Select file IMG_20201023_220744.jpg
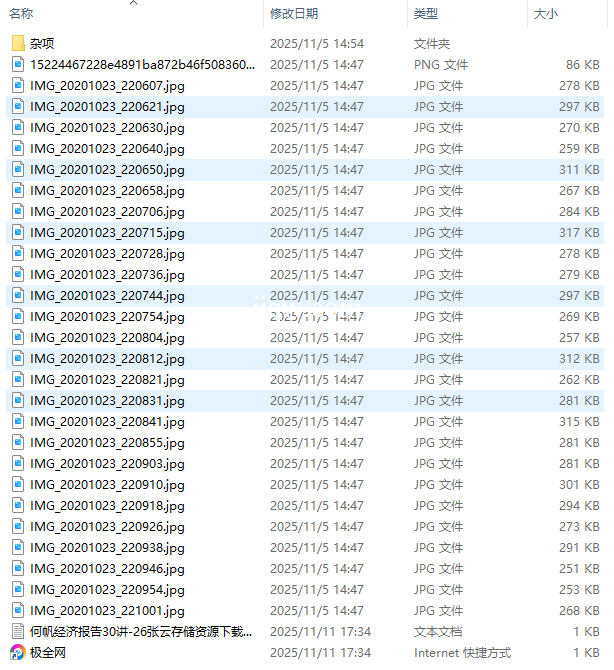Image resolution: width=614 pixels, height=670 pixels. pos(107,296)
